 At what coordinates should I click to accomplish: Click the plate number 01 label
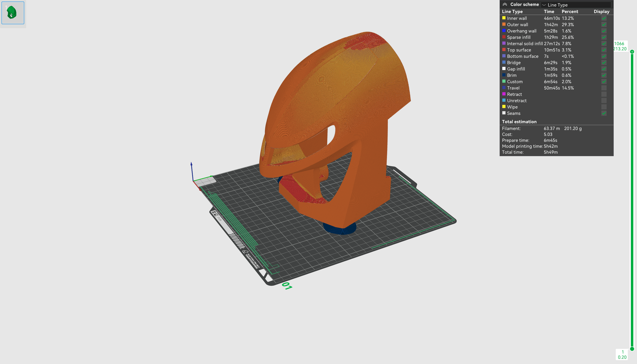tap(287, 286)
